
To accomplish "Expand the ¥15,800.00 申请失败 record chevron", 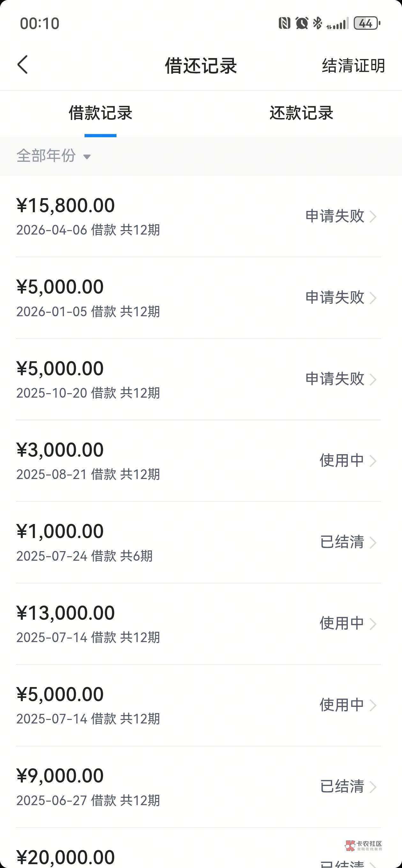I will (373, 216).
